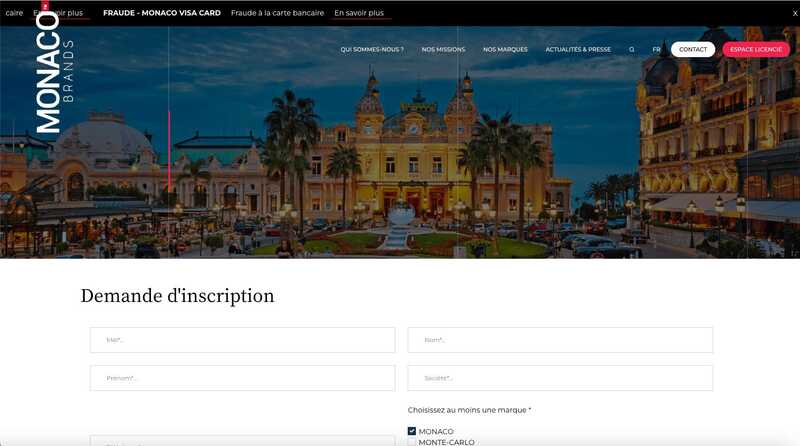Click the Espace Licencié button
Image resolution: width=800 pixels, height=446 pixels.
click(756, 49)
